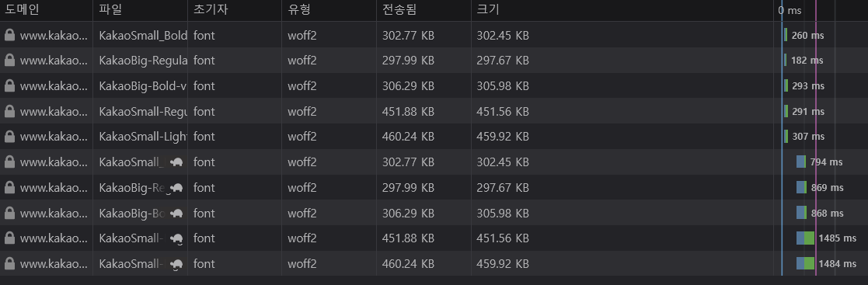Screen dimensions: 868x285
Task: Select the KakaoBig-Regula file in the 182 ms row
Action: 143,61
